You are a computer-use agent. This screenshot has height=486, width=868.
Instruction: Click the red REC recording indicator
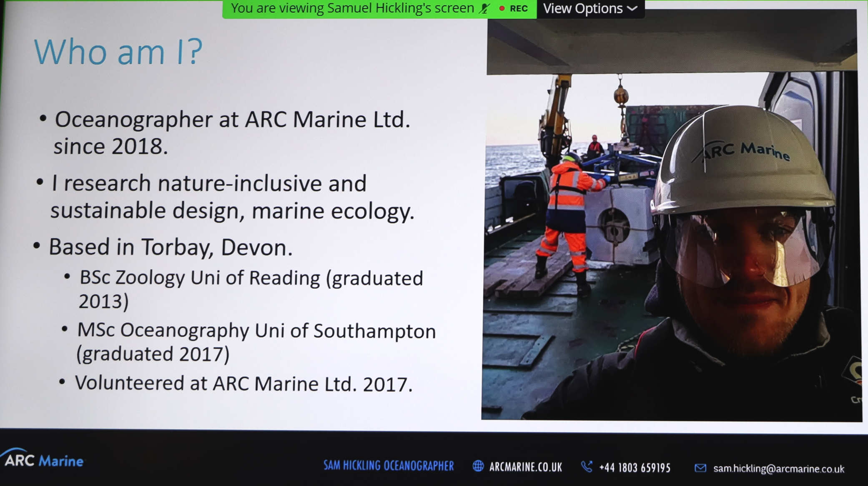(514, 8)
